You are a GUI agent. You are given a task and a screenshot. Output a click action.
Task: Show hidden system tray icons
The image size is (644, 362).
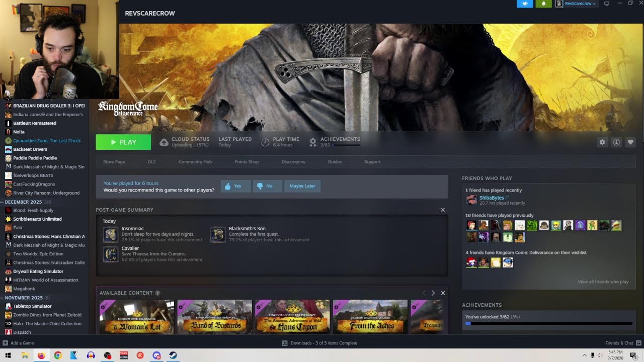[x=584, y=355]
